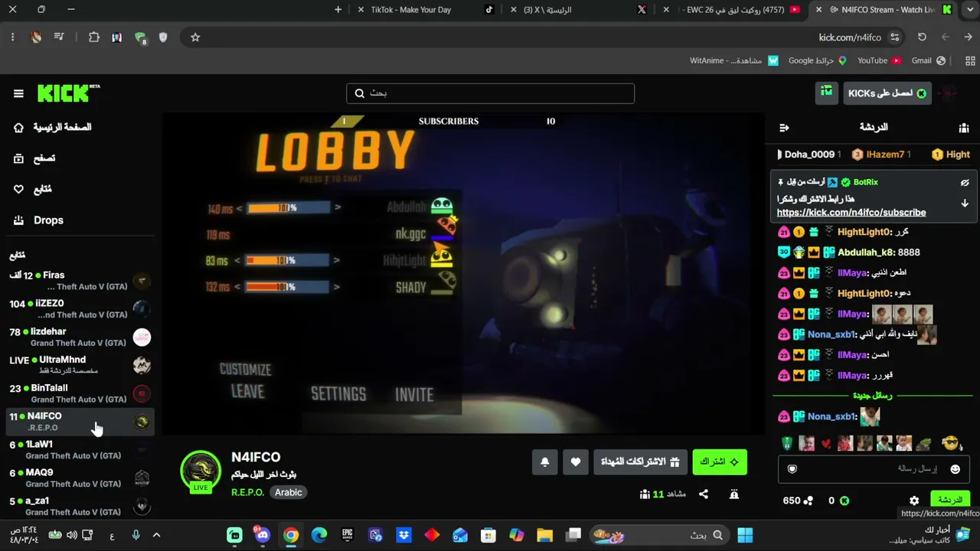This screenshot has height=551, width=980.
Task: Open iiZEZO channel in followed list
Action: [x=80, y=309]
